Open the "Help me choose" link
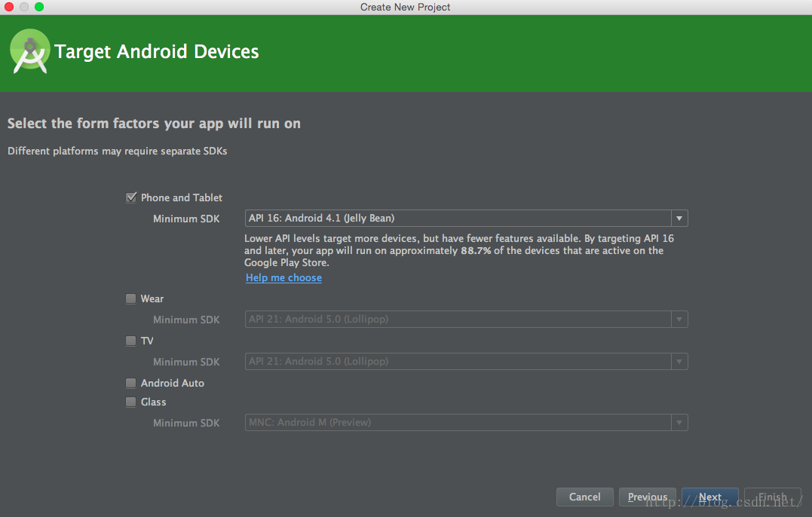Viewport: 812px width, 517px height. pyautogui.click(x=283, y=278)
